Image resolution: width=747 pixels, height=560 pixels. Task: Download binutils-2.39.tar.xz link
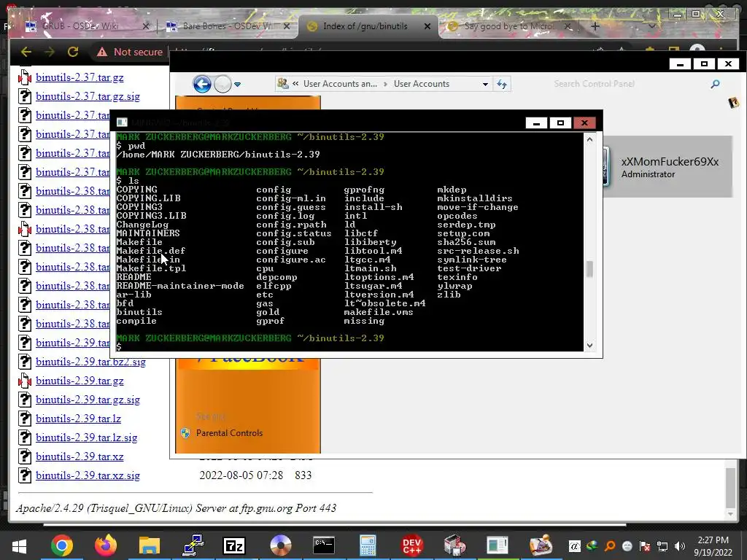80,456
